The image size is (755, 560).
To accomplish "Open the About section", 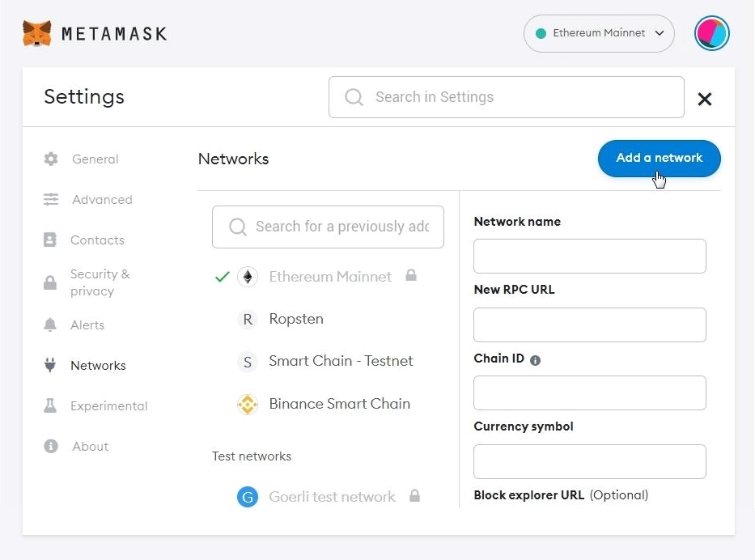I will [90, 447].
